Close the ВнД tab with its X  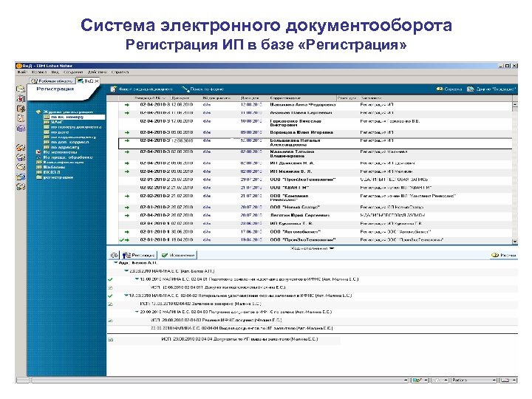tap(97, 81)
